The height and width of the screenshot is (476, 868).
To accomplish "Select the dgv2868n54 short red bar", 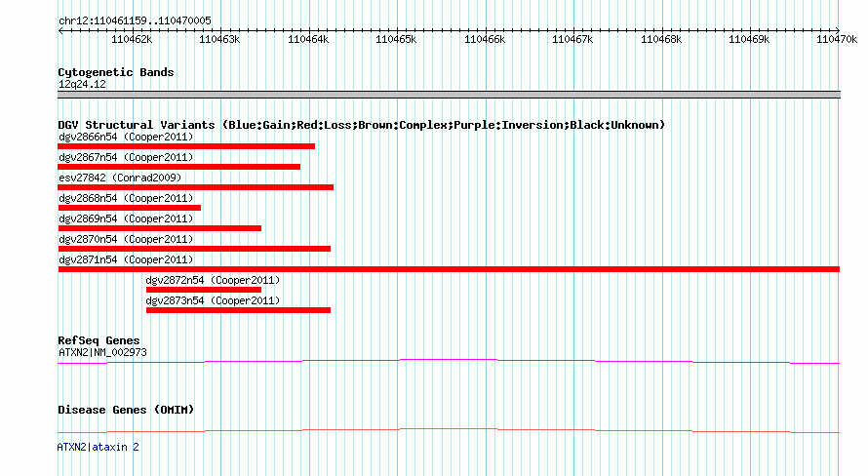I will pos(129,208).
